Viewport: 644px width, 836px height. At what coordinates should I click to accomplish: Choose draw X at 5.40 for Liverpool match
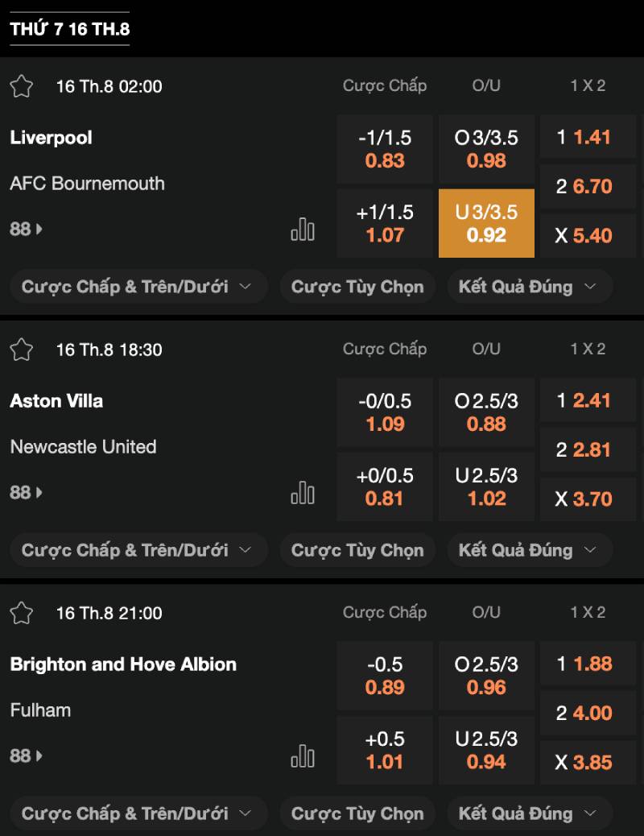pos(584,236)
